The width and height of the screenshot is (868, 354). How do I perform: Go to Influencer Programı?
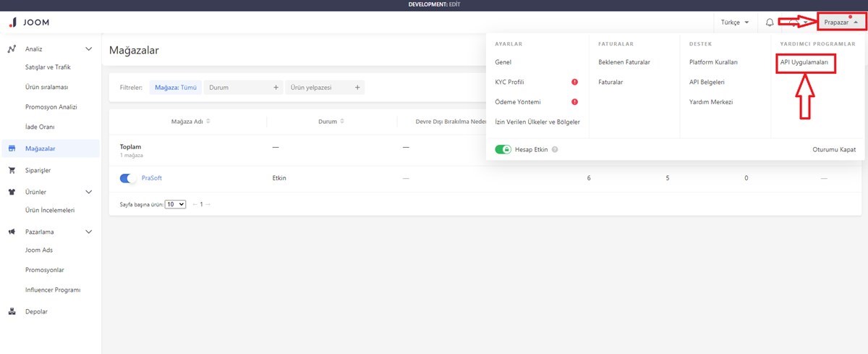pyautogui.click(x=52, y=290)
